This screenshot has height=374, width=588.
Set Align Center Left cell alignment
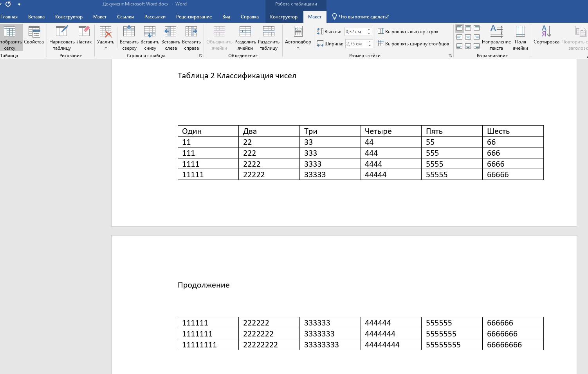(x=459, y=37)
